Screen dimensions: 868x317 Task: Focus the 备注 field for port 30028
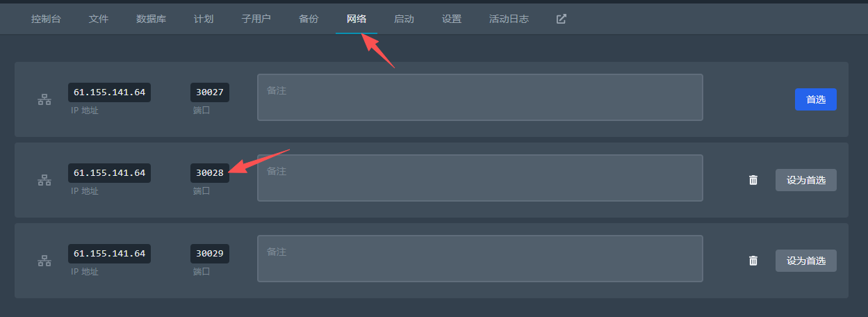(x=480, y=178)
